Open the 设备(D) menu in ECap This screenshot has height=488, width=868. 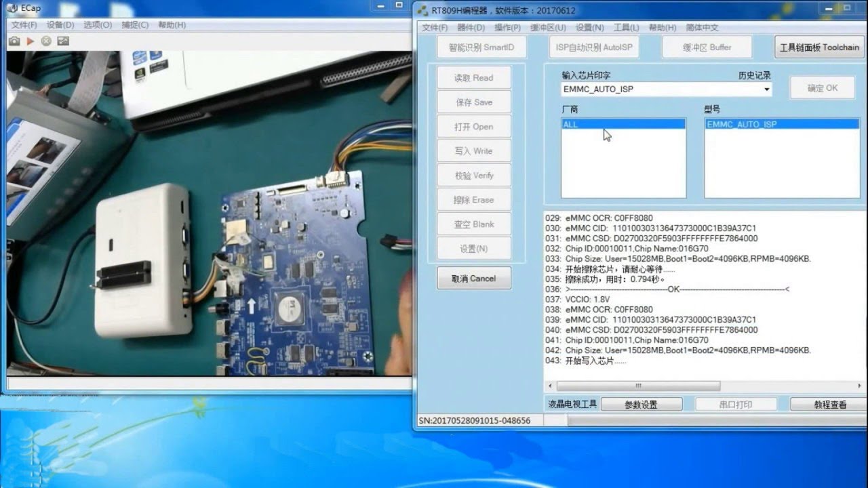click(60, 24)
